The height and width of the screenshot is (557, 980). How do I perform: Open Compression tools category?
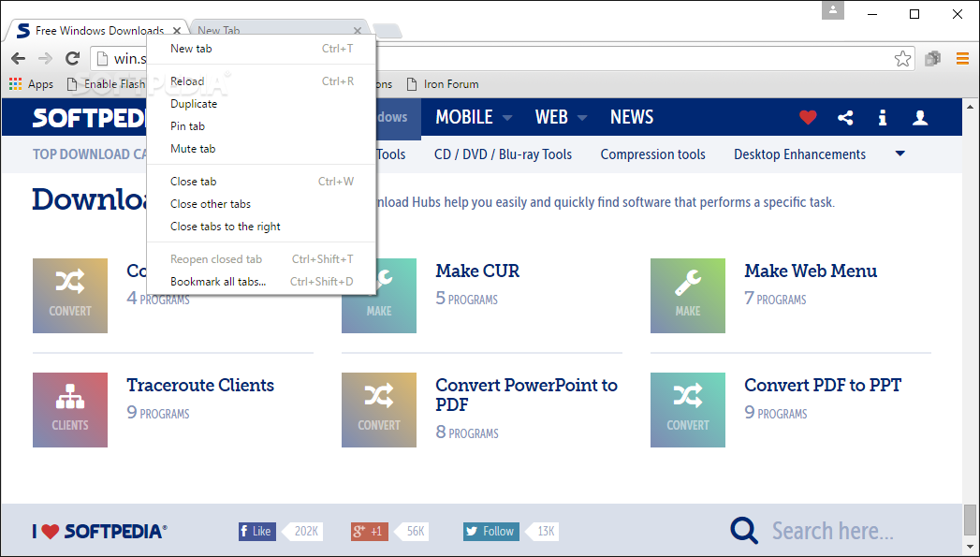pos(653,154)
